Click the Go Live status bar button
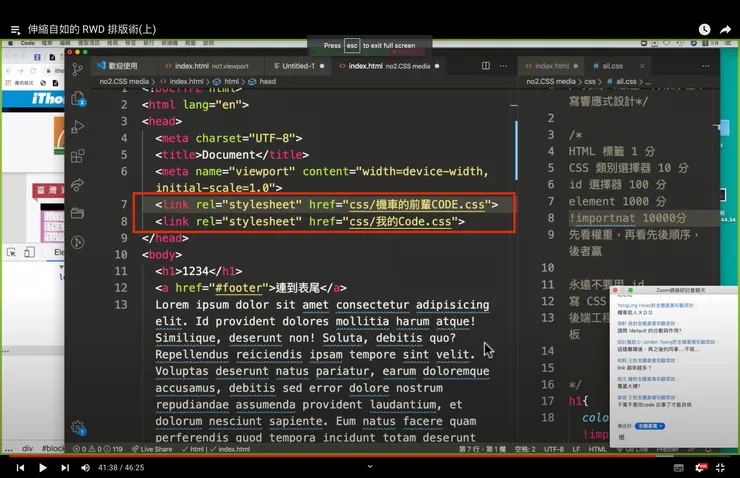Viewport: 740px width, 478px height. tap(632, 449)
